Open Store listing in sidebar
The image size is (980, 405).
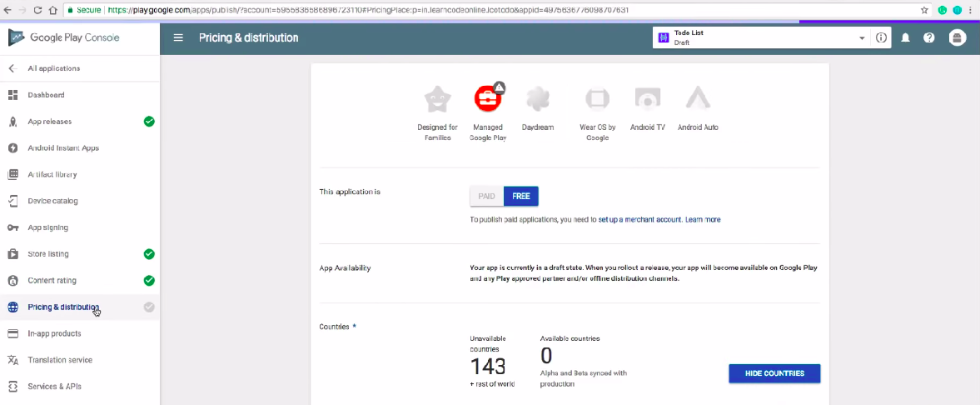coord(48,254)
